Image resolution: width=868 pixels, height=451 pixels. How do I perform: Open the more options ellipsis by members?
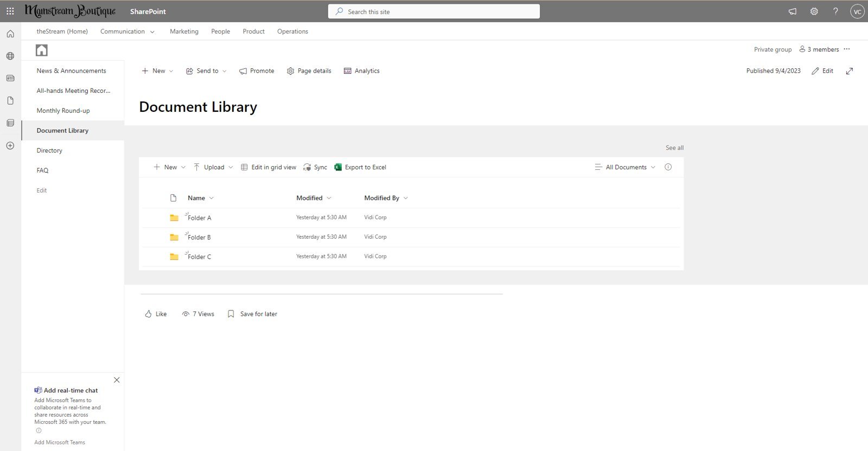click(x=847, y=49)
